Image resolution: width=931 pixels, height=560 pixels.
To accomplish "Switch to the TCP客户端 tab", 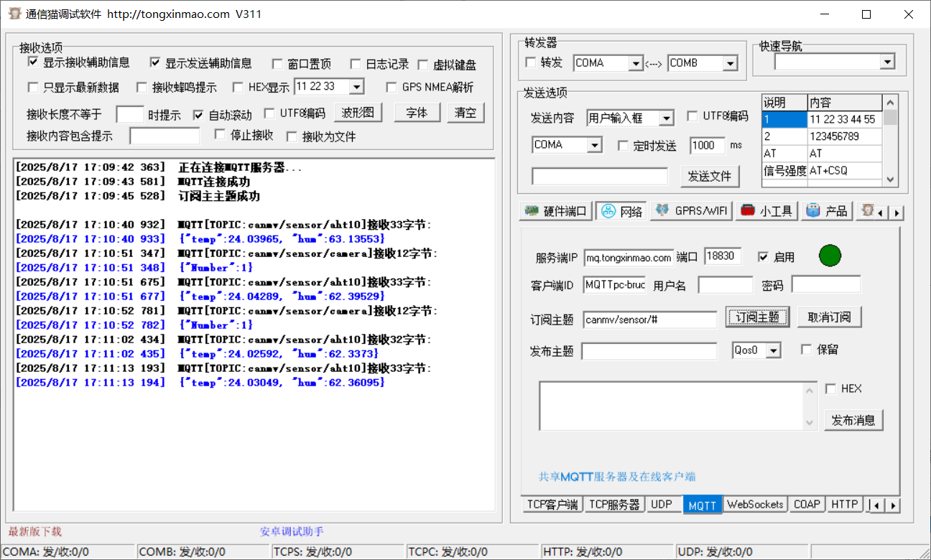I will pos(552,505).
